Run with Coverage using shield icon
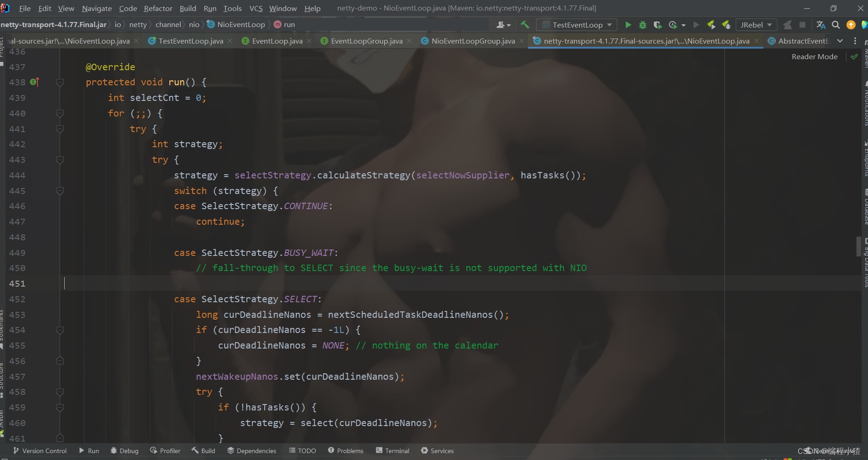 (x=657, y=25)
